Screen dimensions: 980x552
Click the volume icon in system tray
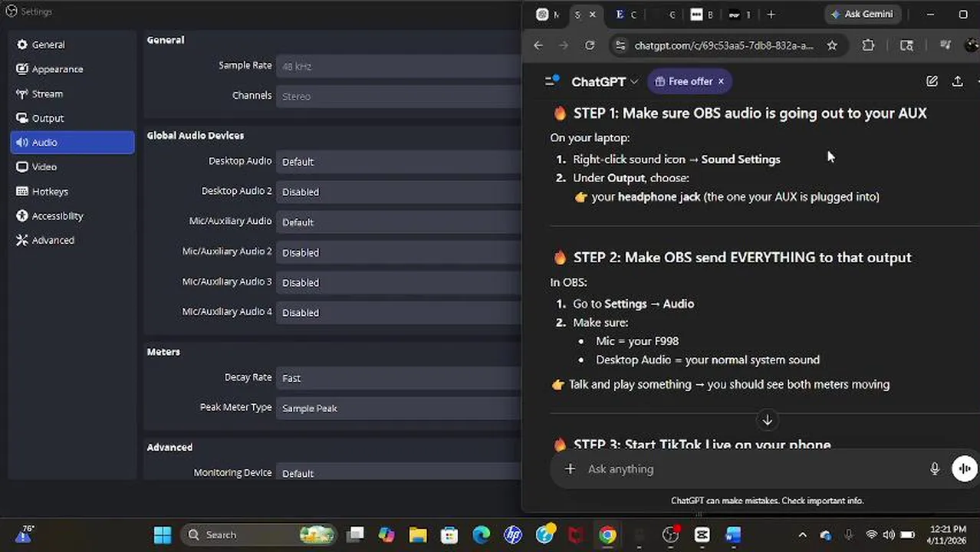tap(889, 534)
